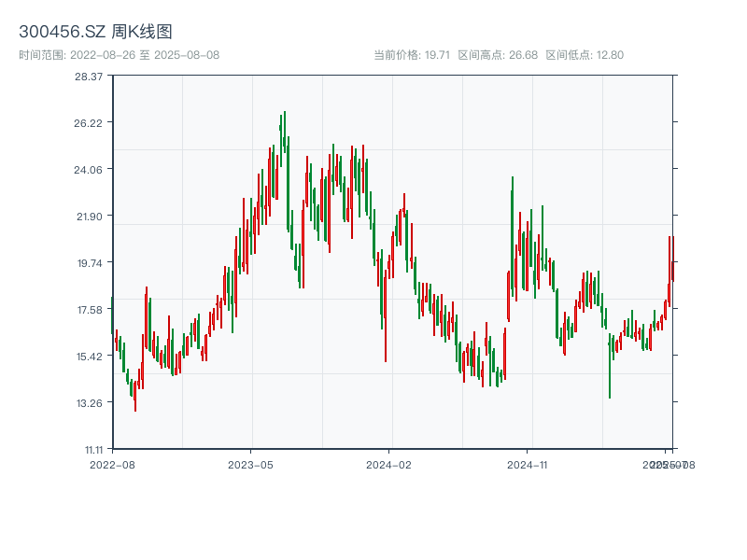747x560 pixels.
Task: Click the last red candle at chart's right edge
Action: (673, 259)
